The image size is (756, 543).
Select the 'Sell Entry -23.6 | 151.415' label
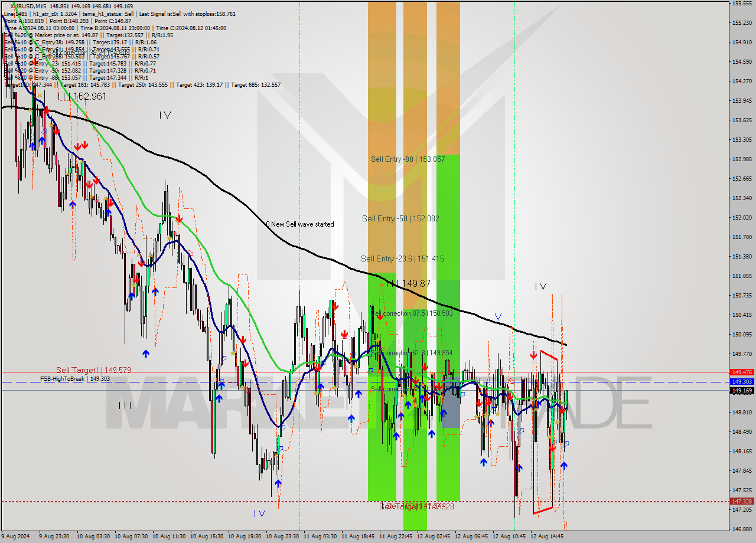402,259
